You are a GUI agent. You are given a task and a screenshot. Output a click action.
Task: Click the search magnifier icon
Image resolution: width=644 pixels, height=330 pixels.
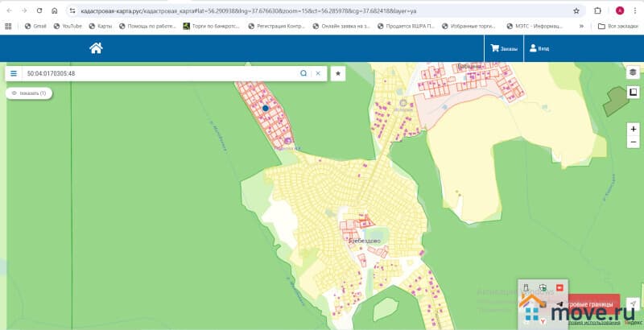click(303, 73)
